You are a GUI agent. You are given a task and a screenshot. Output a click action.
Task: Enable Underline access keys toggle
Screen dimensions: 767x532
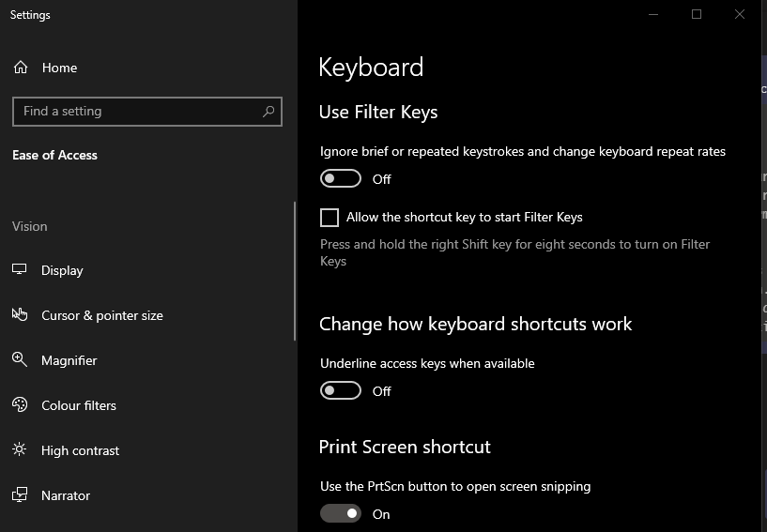341,390
